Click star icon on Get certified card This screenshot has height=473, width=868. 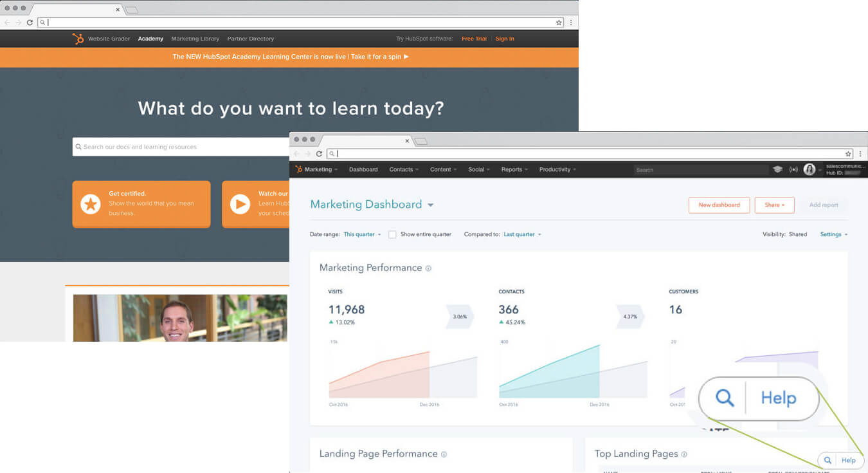(90, 204)
